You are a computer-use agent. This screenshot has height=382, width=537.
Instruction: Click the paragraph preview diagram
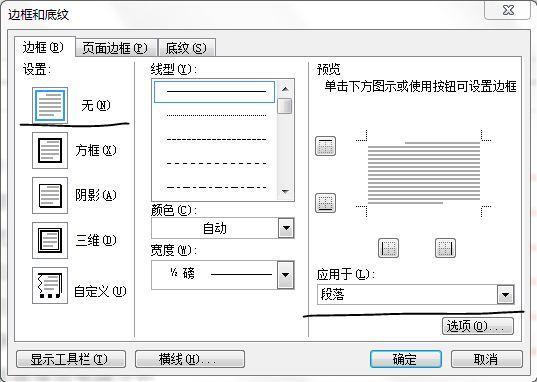424,173
